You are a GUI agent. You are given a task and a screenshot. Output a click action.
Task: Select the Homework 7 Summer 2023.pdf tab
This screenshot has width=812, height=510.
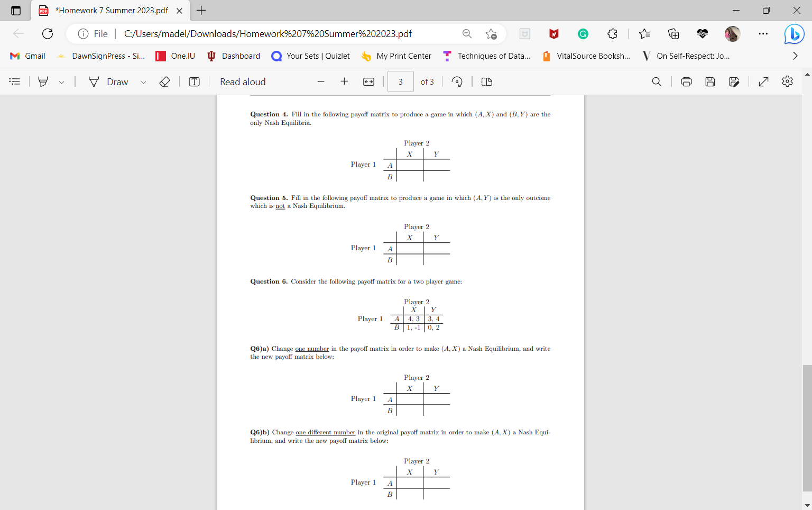[111, 11]
